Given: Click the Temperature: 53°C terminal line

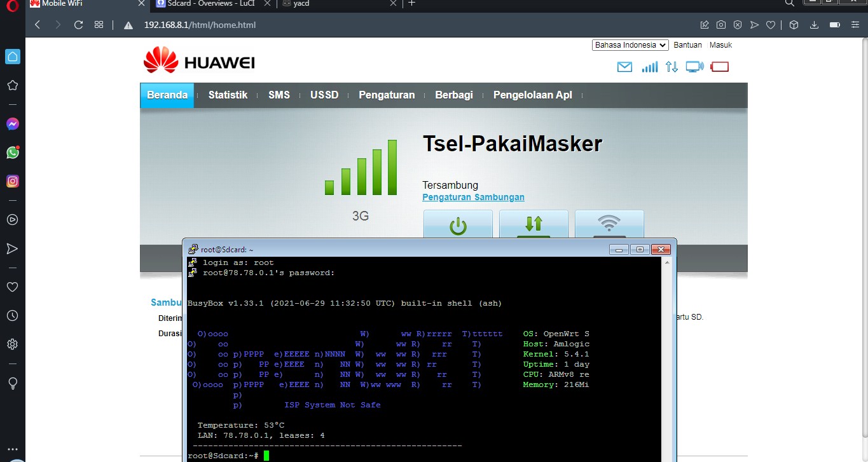Looking at the screenshot, I should click(x=241, y=425).
